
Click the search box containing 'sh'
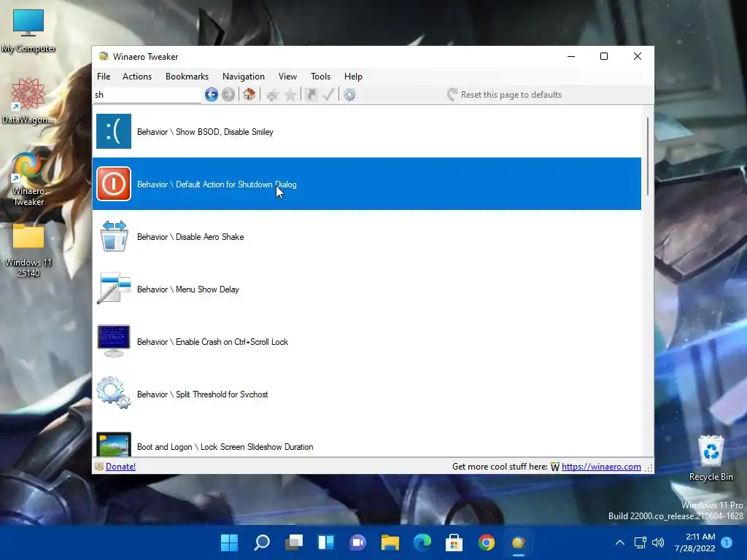point(147,95)
